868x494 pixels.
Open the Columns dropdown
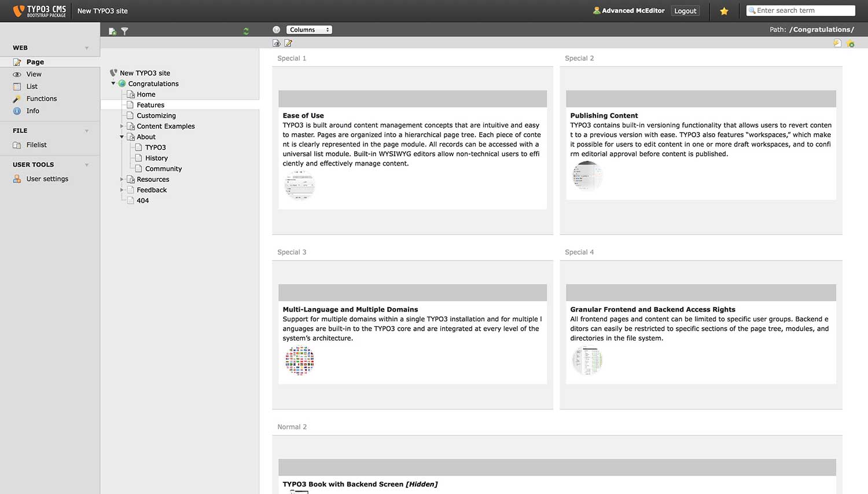pyautogui.click(x=309, y=30)
